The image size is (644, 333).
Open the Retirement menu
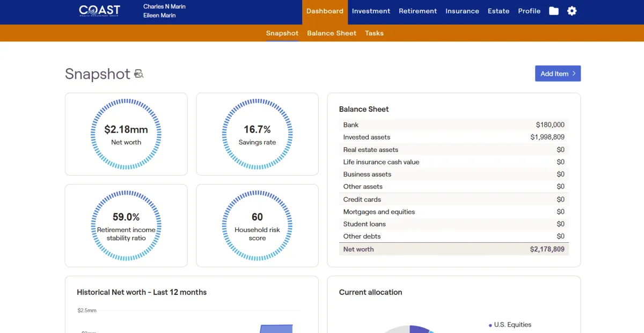click(418, 11)
